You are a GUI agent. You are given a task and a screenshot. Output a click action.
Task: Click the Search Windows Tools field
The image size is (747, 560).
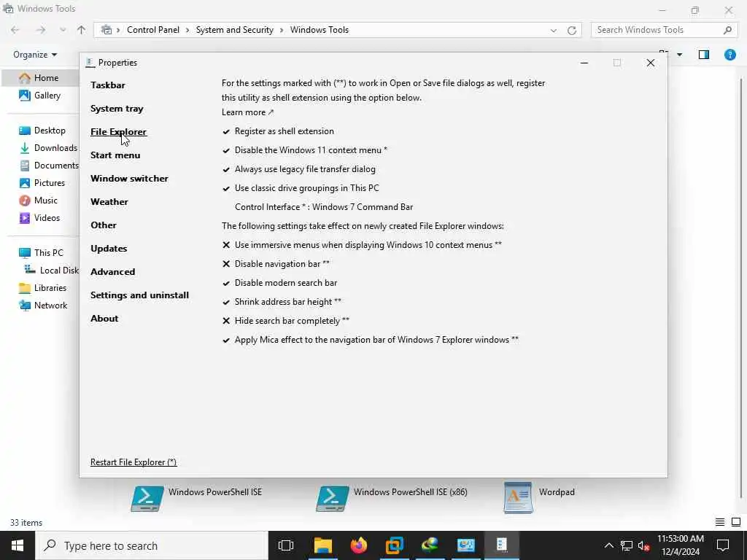click(664, 30)
